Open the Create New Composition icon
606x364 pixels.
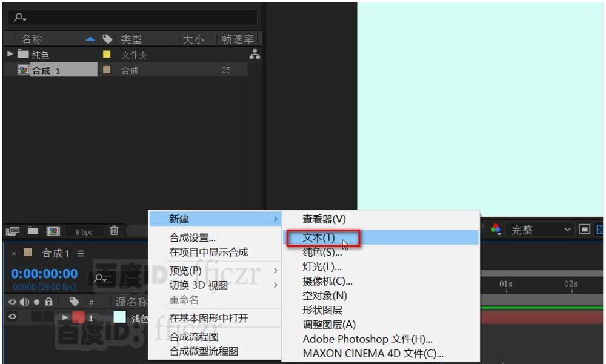tap(55, 231)
